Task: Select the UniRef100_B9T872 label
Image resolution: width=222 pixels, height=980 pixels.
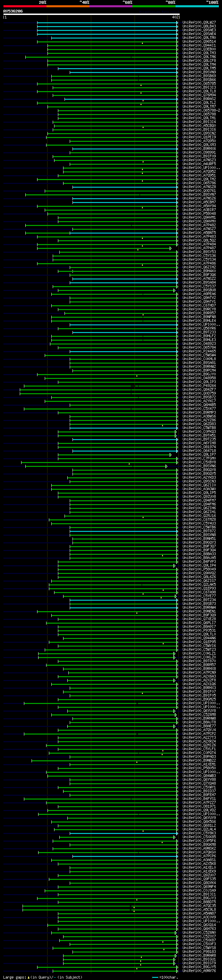Action: (x=199, y=531)
